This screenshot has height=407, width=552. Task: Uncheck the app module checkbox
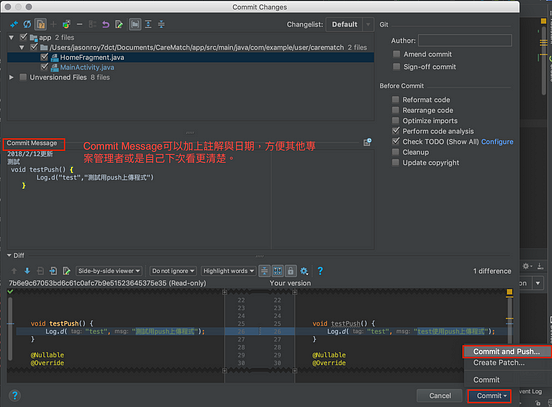point(24,37)
